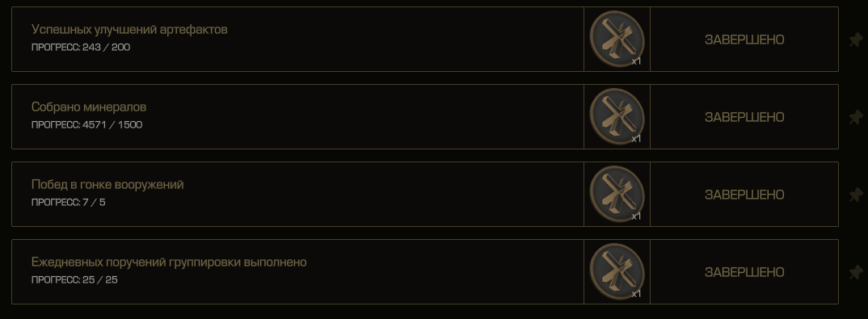Select Ежедневных поручений группировки выполнено title
868x319 pixels.
(x=169, y=262)
